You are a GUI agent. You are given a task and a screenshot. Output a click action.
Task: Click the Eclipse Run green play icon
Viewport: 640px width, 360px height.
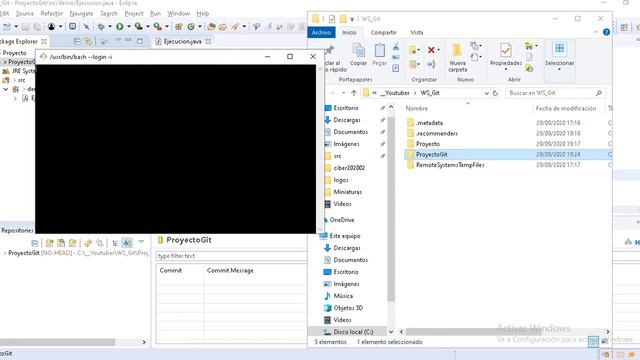point(120,27)
